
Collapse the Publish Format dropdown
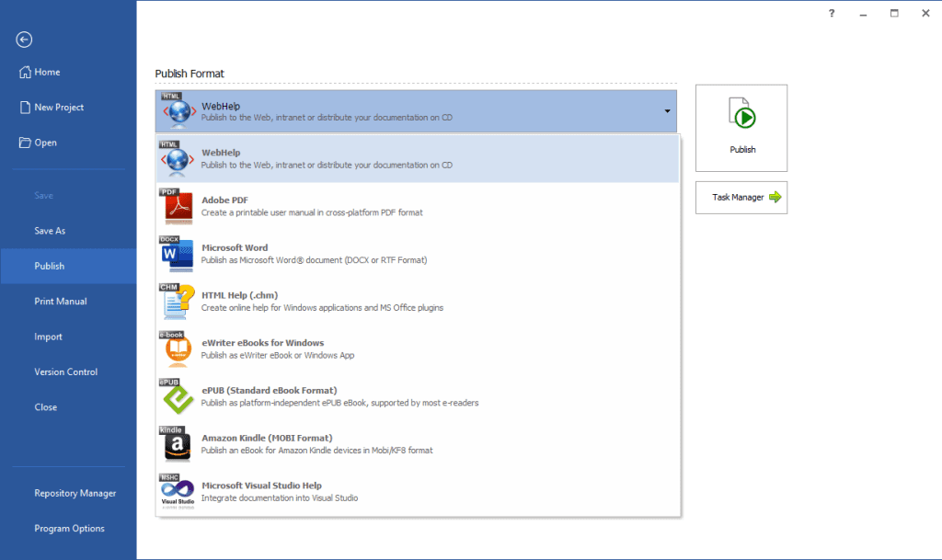point(668,110)
